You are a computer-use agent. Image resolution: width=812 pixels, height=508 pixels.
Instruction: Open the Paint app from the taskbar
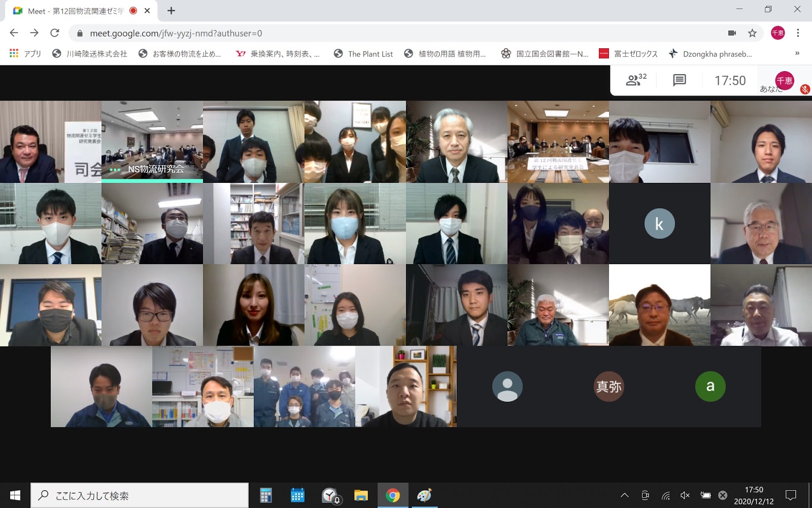pyautogui.click(x=424, y=495)
